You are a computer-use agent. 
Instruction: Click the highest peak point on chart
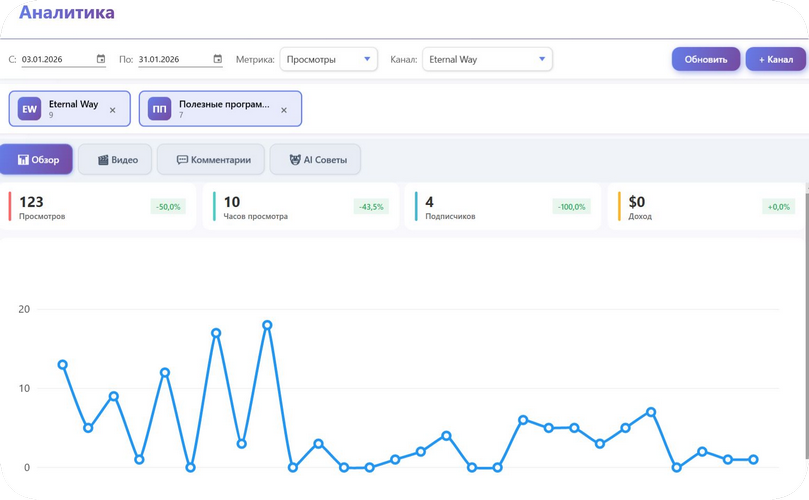(267, 325)
